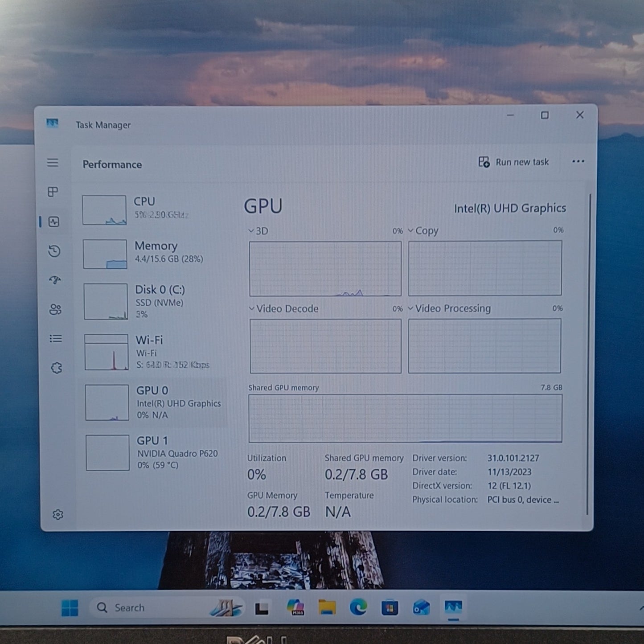Image resolution: width=644 pixels, height=644 pixels.
Task: Click driver date value 11/13/2023
Action: [509, 472]
